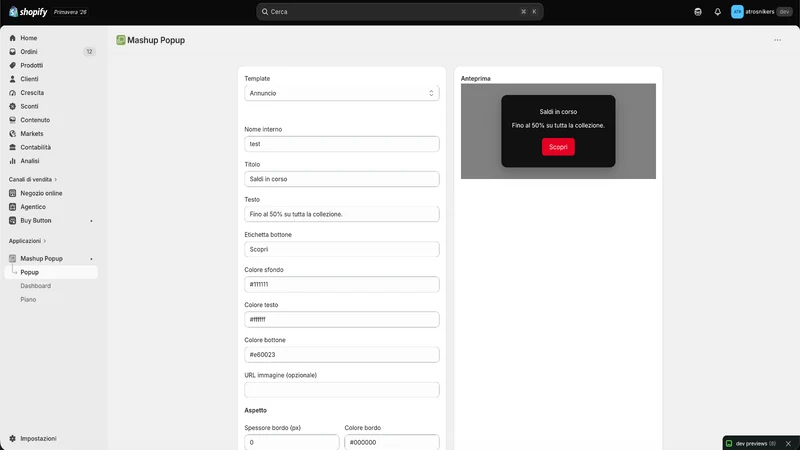This screenshot has width=800, height=450.
Task: Expand Applicazioni section
Action: click(x=27, y=241)
